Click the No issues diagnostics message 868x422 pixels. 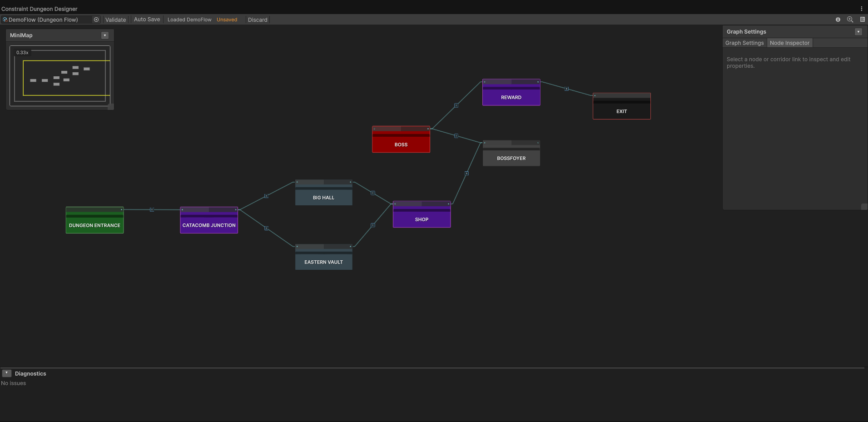(14, 383)
